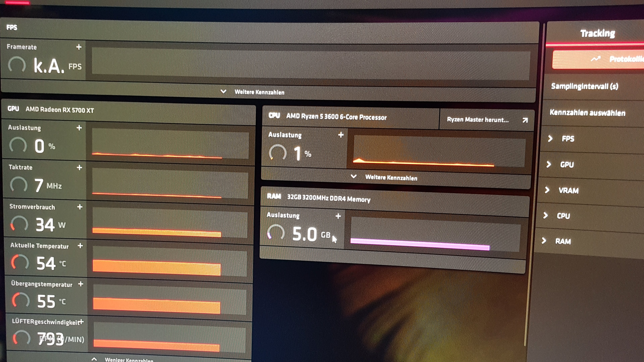Viewport: 644px width, 362px height.
Task: Click plus icon beside Taktrate
Action: tap(79, 168)
